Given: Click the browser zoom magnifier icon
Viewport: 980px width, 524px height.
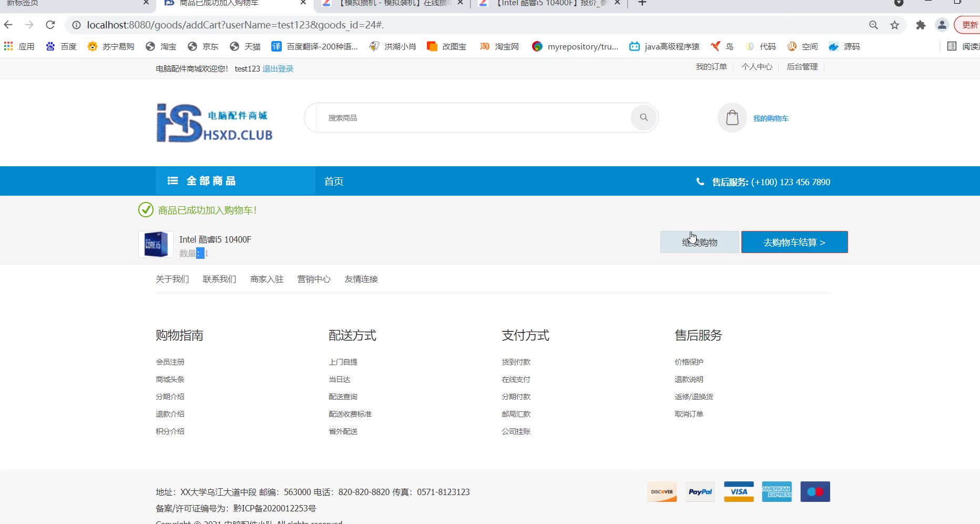Looking at the screenshot, I should click(874, 25).
